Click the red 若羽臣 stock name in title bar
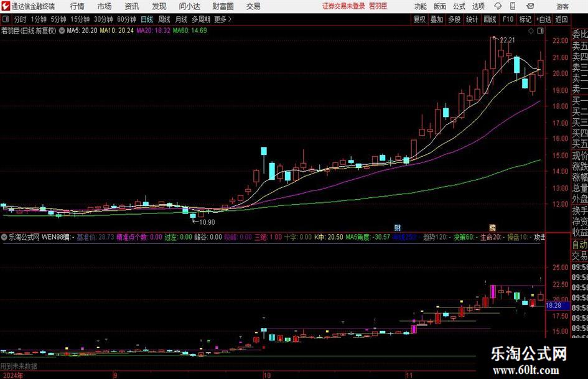The height and width of the screenshot is (379, 588). coord(378,6)
